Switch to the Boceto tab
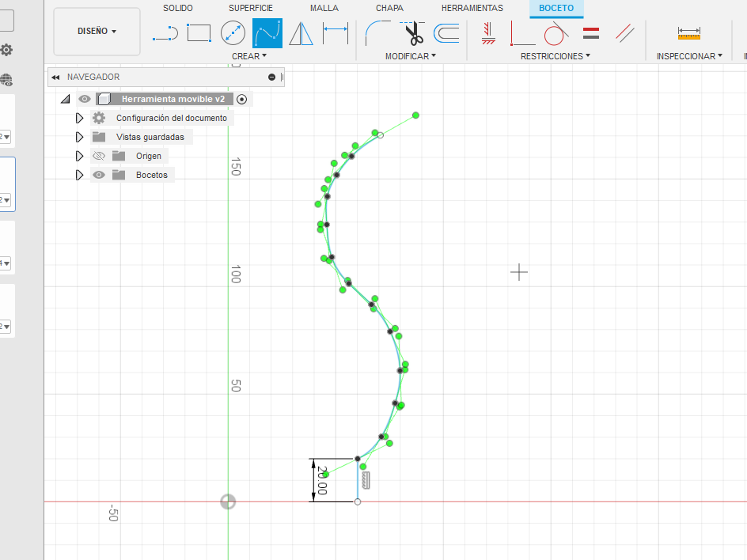The width and height of the screenshot is (747, 560). coord(556,8)
